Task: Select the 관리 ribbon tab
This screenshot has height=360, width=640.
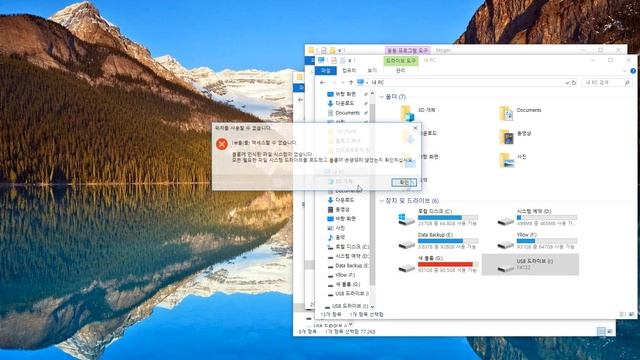Action: (x=400, y=71)
